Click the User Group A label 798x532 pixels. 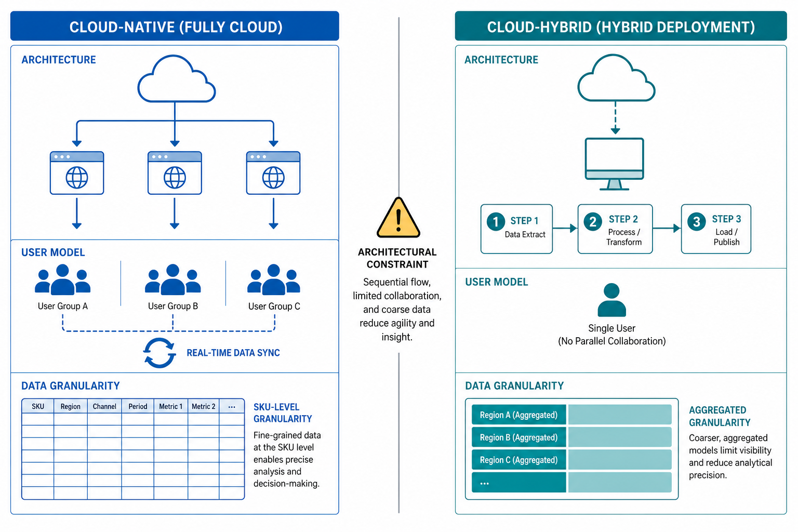click(63, 306)
